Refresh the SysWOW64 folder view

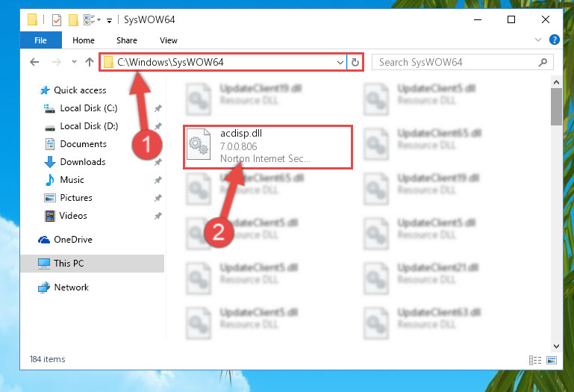pos(355,62)
